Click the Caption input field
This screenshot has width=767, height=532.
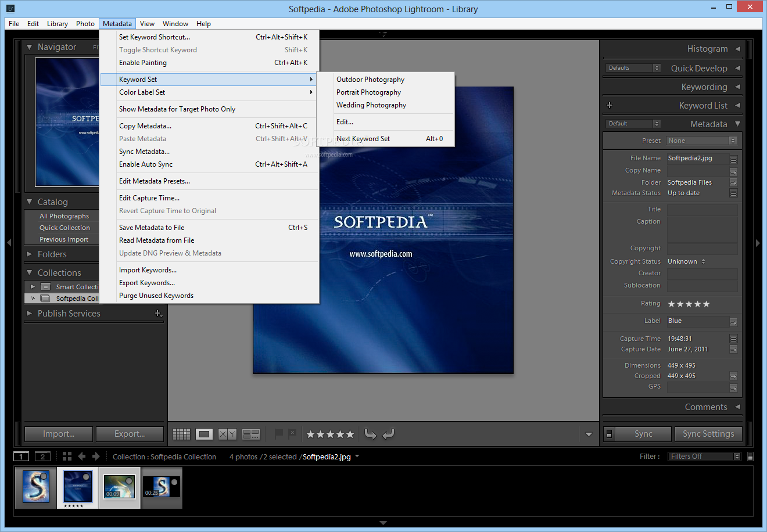[x=703, y=229]
